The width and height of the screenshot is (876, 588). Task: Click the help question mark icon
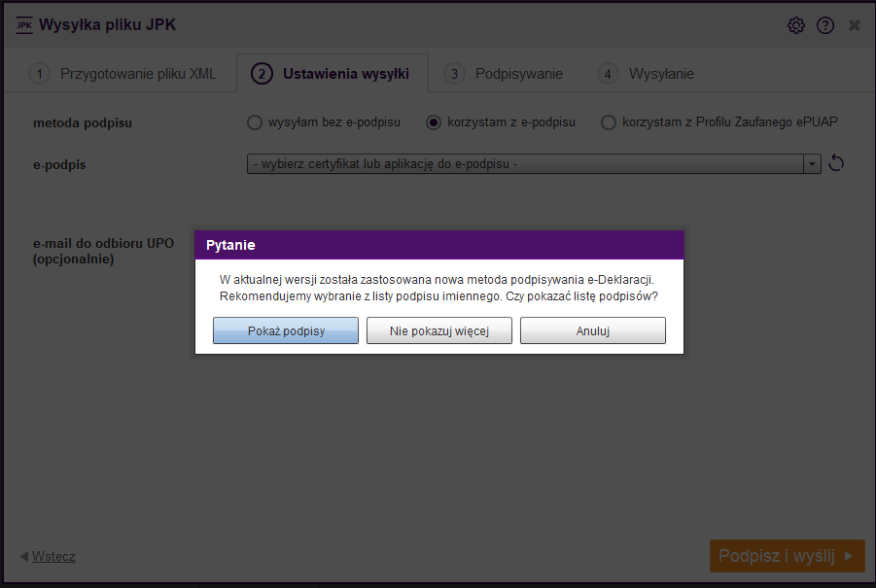tap(825, 25)
